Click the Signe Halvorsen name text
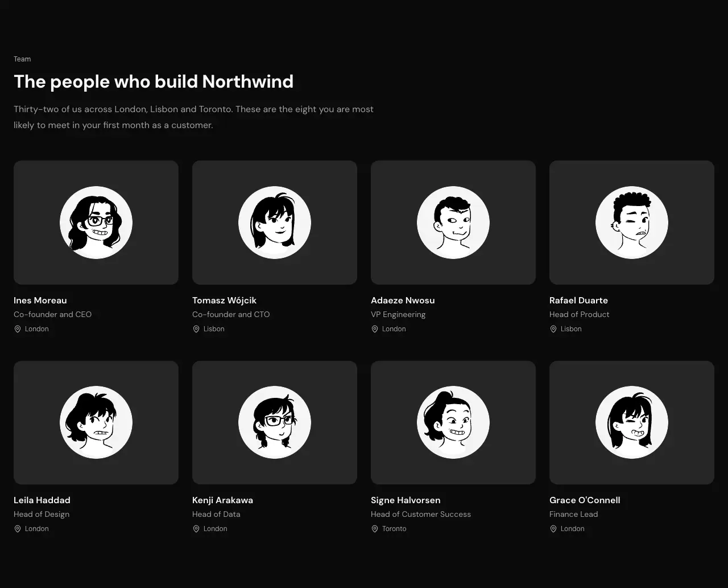 406,500
